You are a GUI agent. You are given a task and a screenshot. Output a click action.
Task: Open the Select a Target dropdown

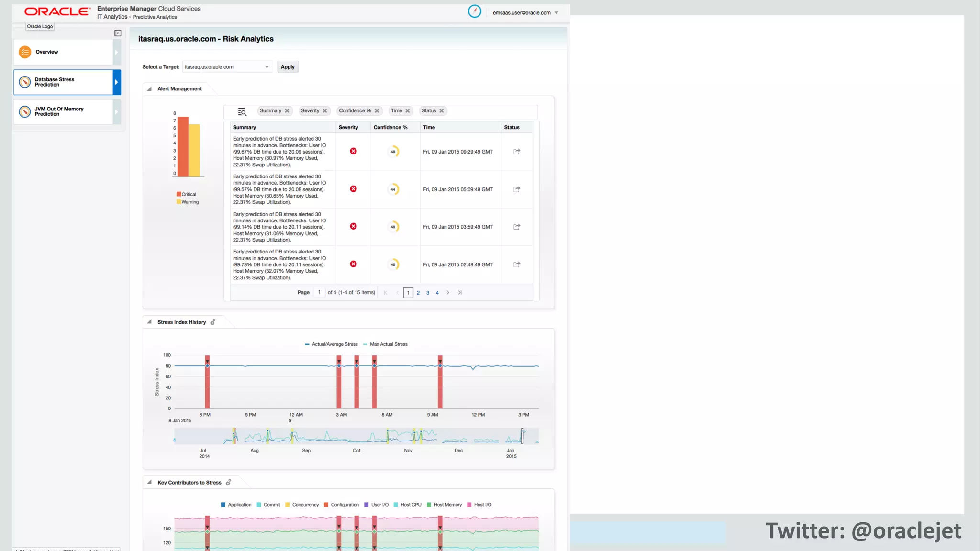click(x=227, y=67)
